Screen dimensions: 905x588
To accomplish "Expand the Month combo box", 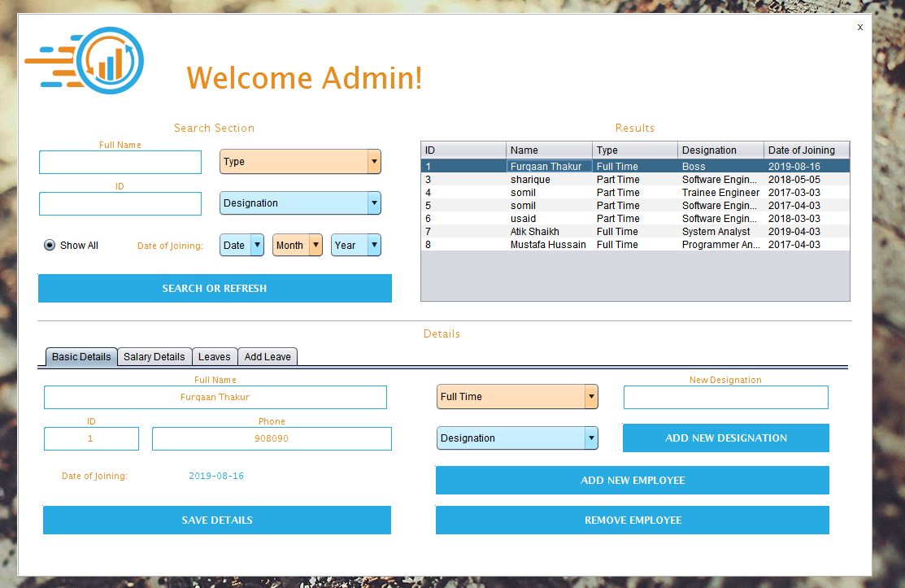I will point(298,246).
